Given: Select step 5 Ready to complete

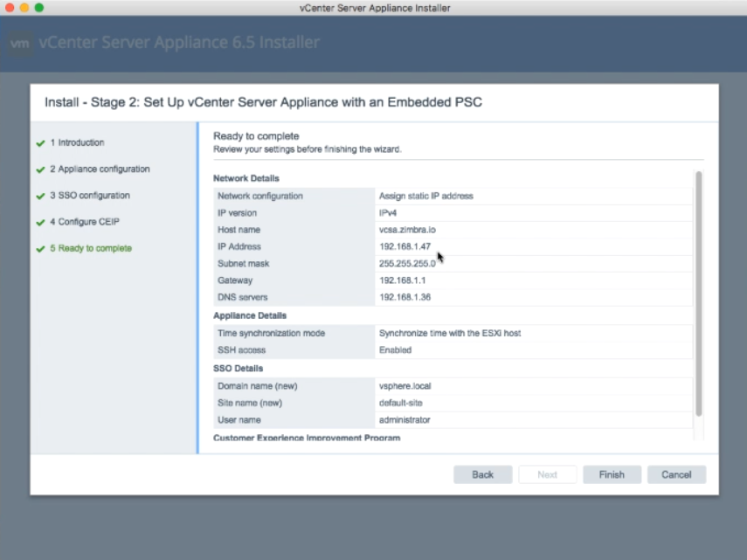Looking at the screenshot, I should (91, 248).
